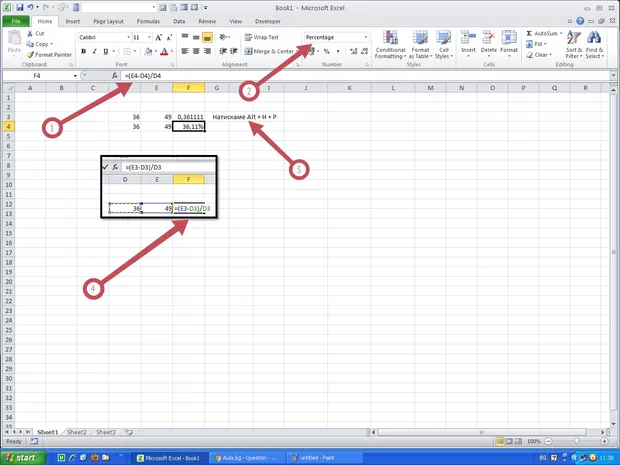Open Cell Styles gallery
This screenshot has width=620, height=465.
[x=444, y=44]
